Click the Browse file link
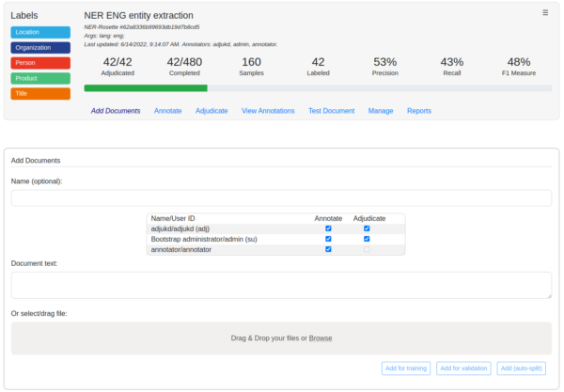The width and height of the screenshot is (564, 392). tap(321, 338)
